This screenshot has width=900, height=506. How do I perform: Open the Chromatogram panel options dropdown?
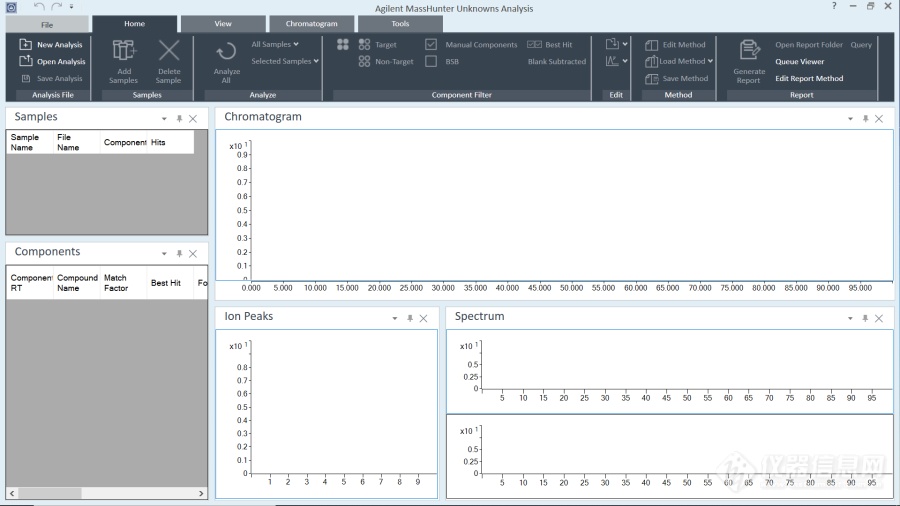(850, 119)
